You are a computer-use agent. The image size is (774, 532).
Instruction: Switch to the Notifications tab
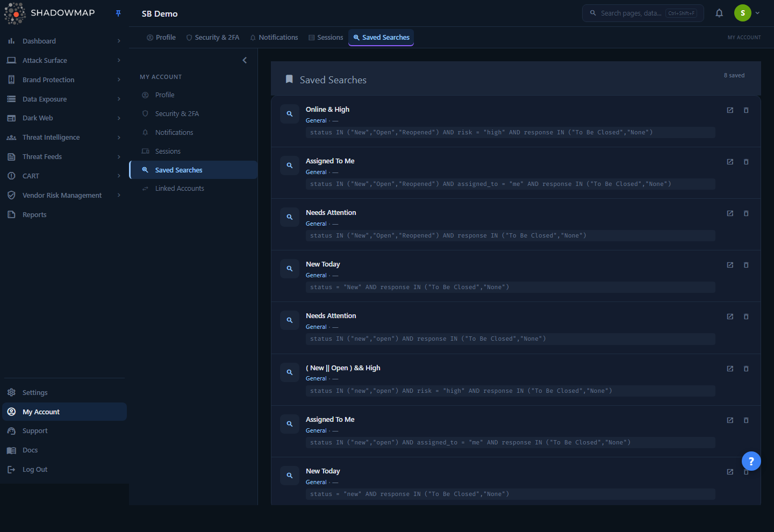click(x=274, y=38)
